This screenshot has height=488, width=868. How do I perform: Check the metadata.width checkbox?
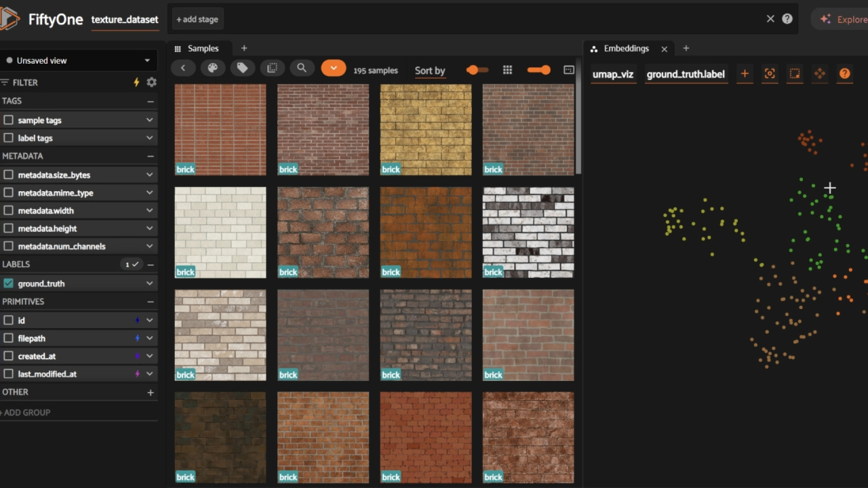point(9,211)
